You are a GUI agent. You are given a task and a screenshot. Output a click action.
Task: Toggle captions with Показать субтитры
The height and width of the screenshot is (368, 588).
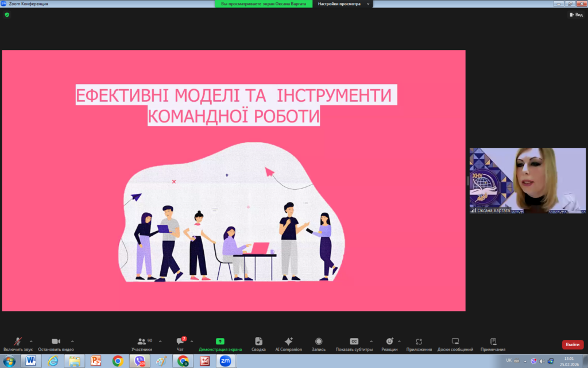point(354,342)
